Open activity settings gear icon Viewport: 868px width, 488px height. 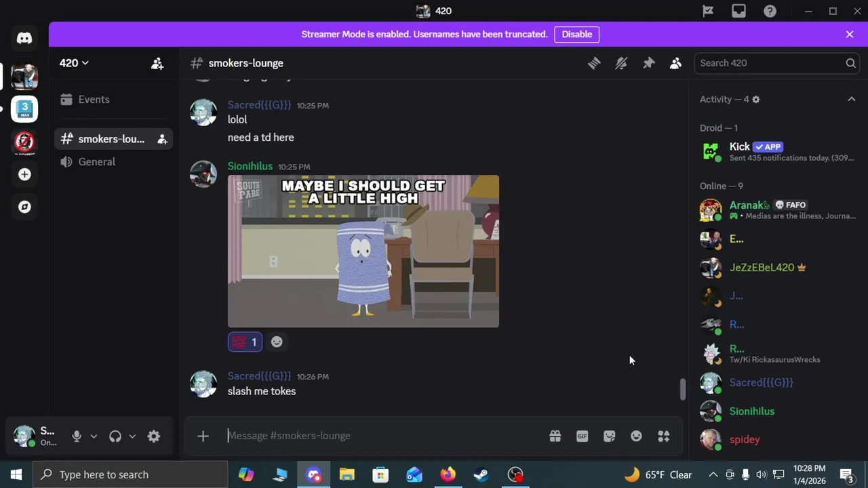[755, 100]
